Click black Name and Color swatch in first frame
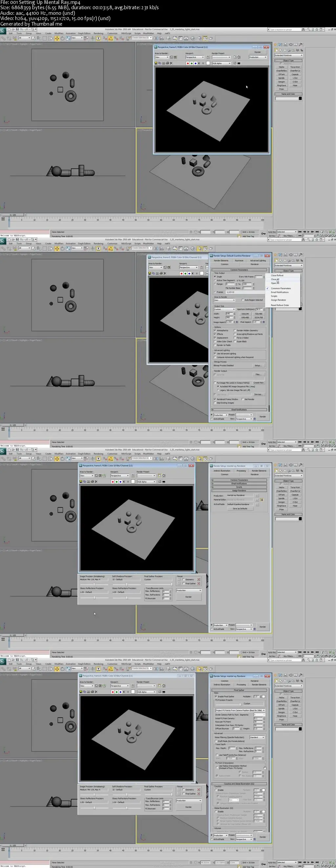The image size is (336, 868). click(x=300, y=99)
